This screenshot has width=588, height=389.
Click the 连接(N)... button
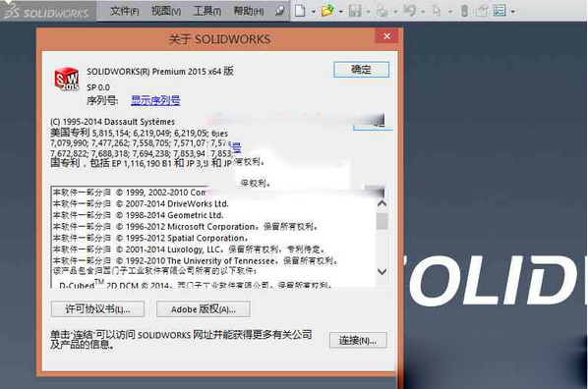358,340
